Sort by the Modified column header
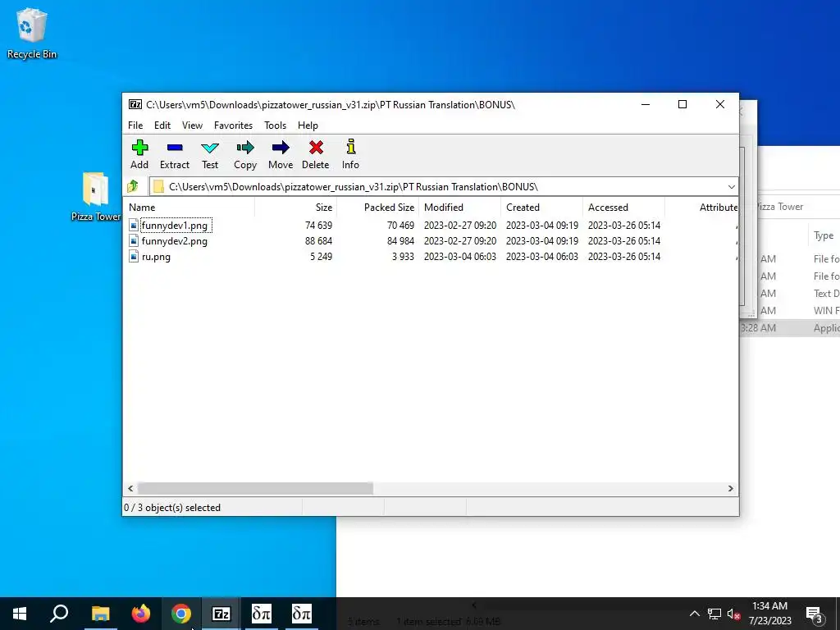This screenshot has height=630, width=840. 459,208
